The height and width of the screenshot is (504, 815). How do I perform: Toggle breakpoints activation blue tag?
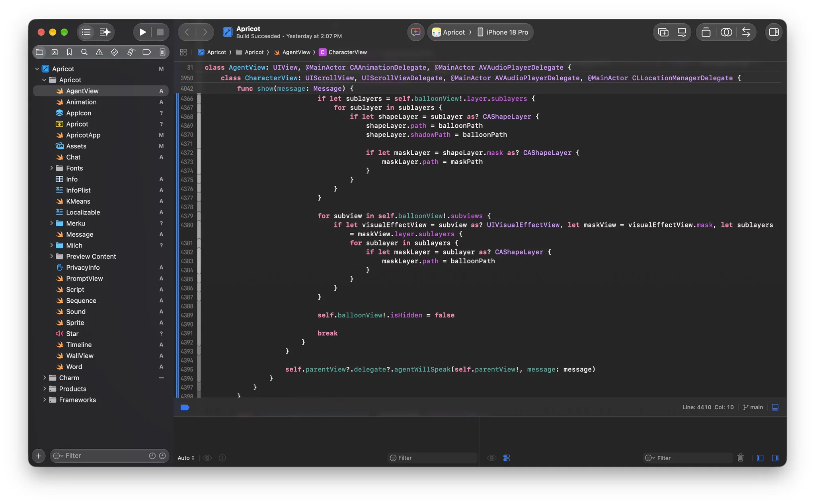(x=185, y=407)
